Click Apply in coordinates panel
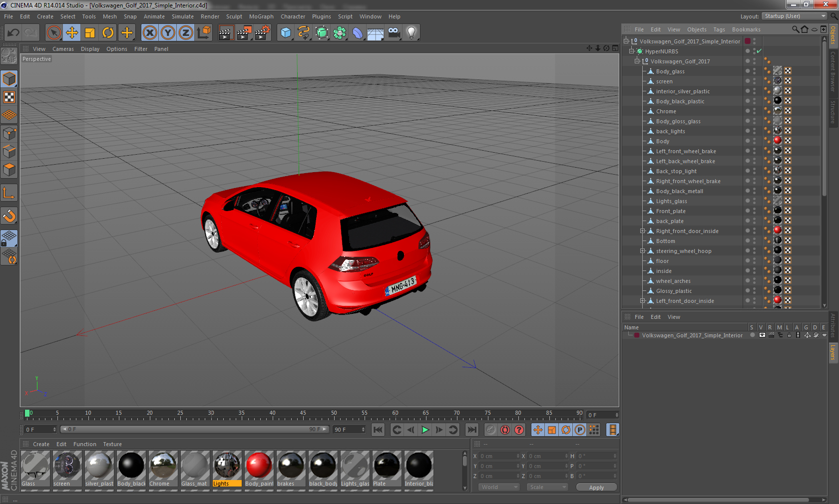The width and height of the screenshot is (839, 504). pos(596,488)
